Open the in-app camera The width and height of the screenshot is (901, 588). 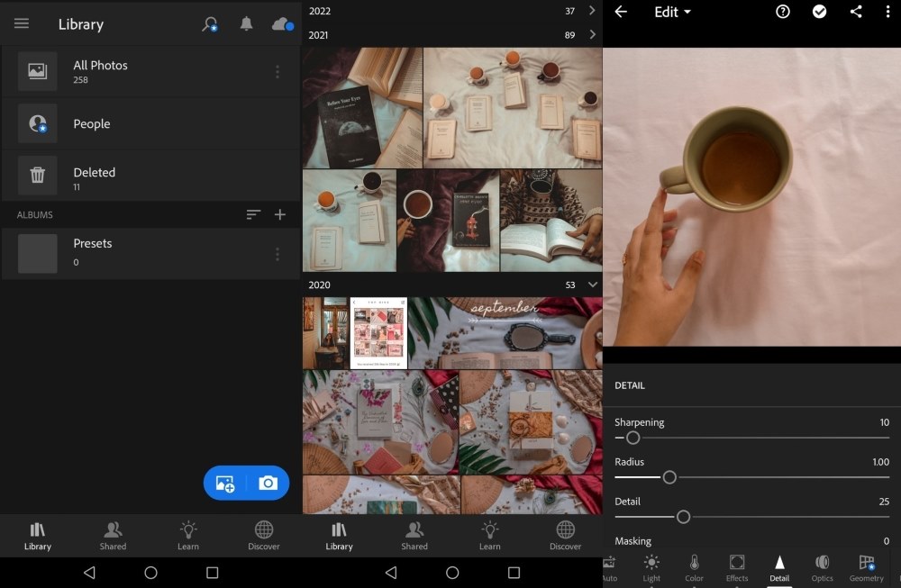click(x=268, y=483)
